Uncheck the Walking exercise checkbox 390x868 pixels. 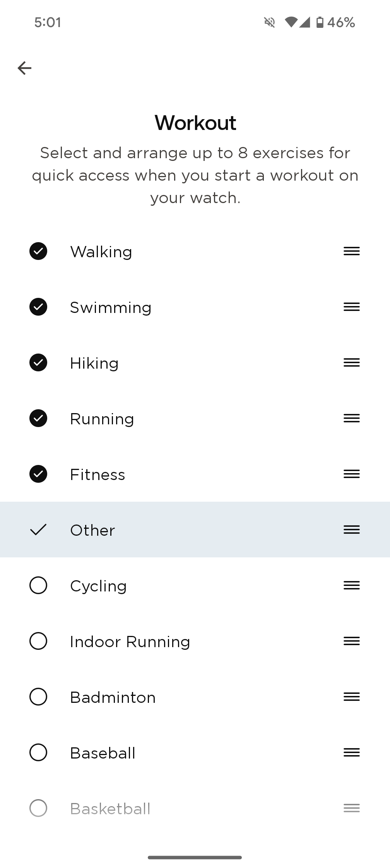pyautogui.click(x=38, y=251)
